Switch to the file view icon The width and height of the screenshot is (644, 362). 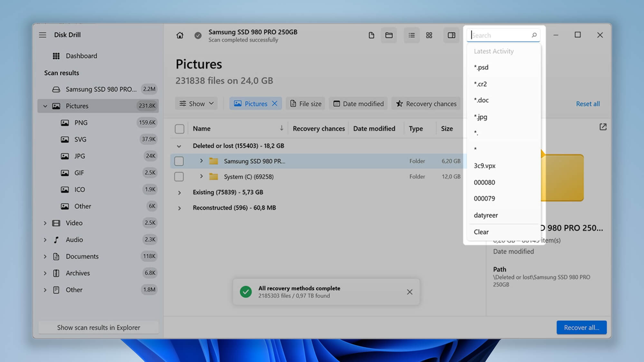click(371, 35)
